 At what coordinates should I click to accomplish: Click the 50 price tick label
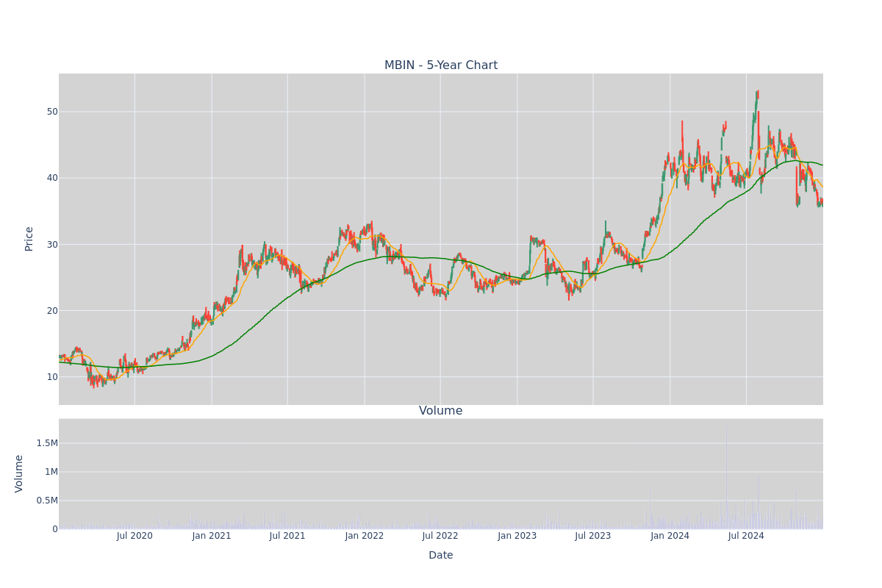pos(52,112)
